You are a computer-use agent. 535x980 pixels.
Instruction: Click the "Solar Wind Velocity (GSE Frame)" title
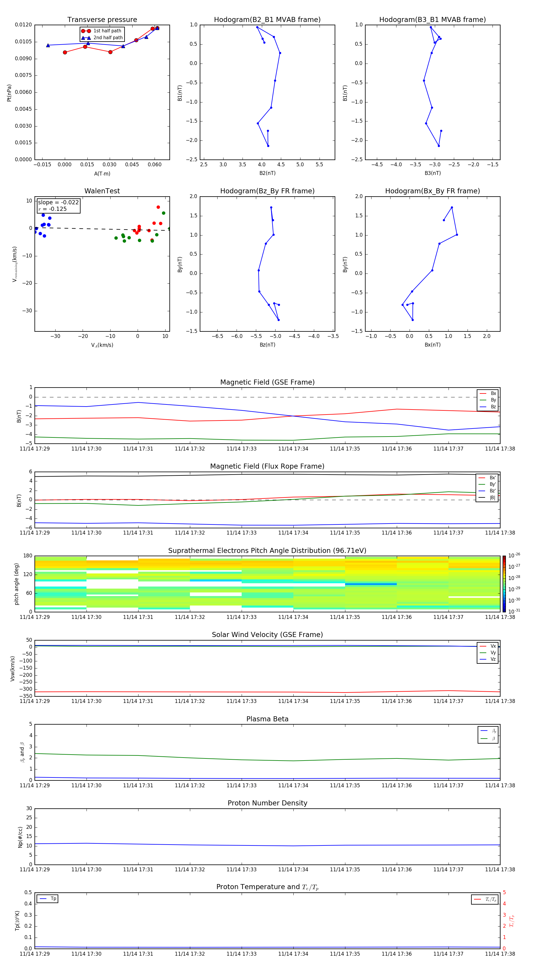point(267,635)
